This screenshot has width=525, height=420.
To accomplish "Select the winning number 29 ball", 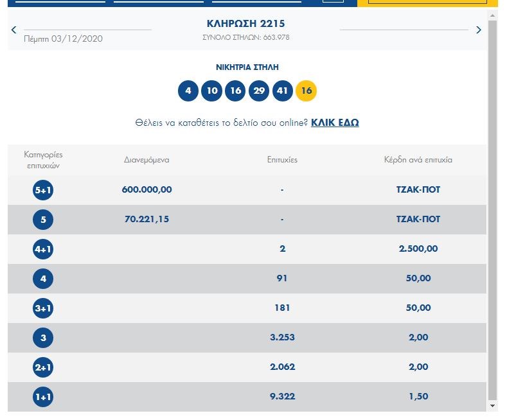I will (x=259, y=91).
